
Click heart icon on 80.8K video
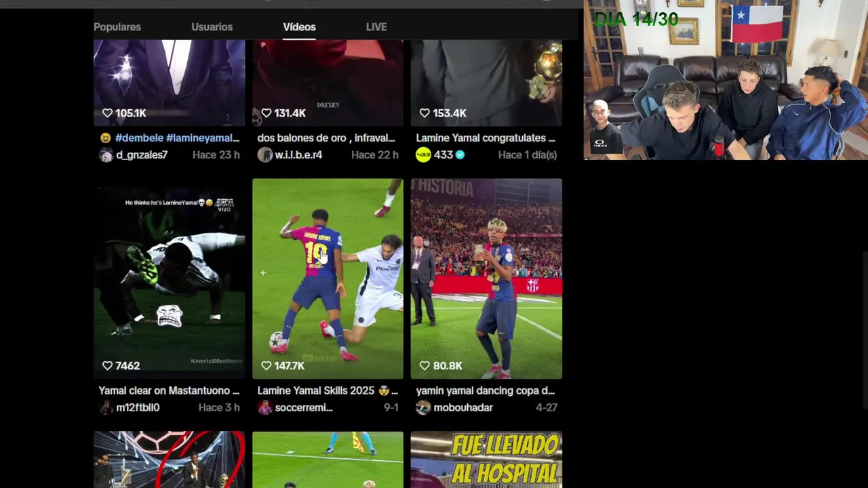pos(425,365)
